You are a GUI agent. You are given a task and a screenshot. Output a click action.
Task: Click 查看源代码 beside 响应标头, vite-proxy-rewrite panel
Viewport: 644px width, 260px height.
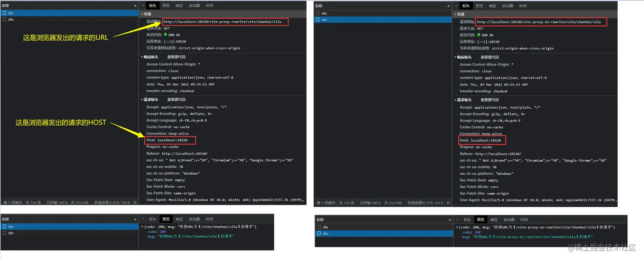click(x=176, y=57)
